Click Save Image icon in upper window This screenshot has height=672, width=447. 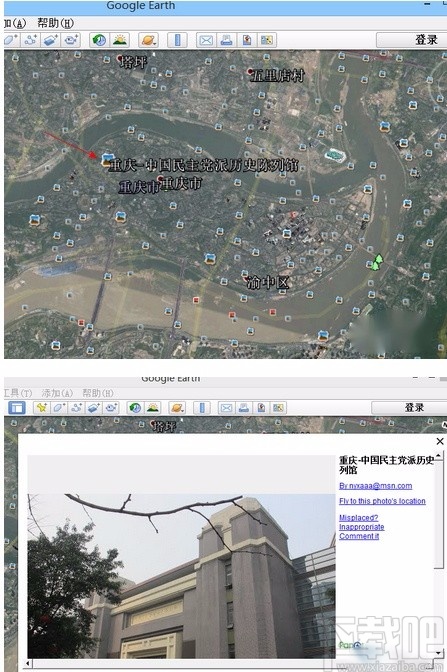pyautogui.click(x=246, y=40)
